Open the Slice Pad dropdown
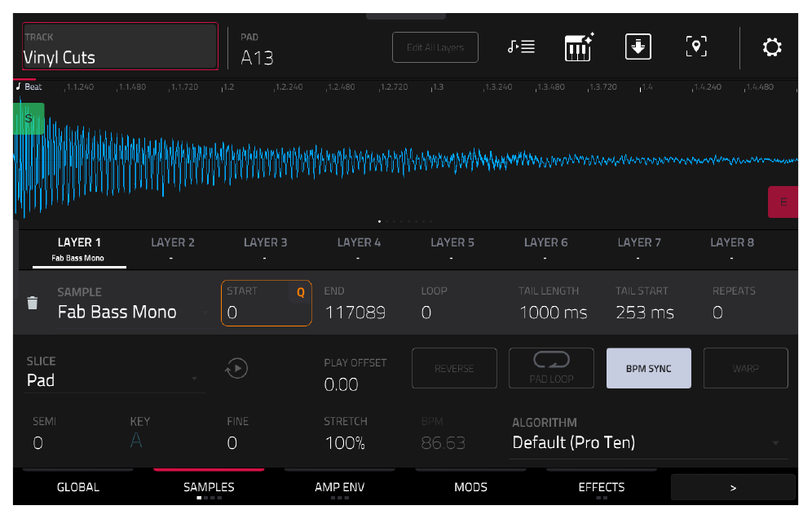The height and width of the screenshot is (519, 812). point(114,373)
